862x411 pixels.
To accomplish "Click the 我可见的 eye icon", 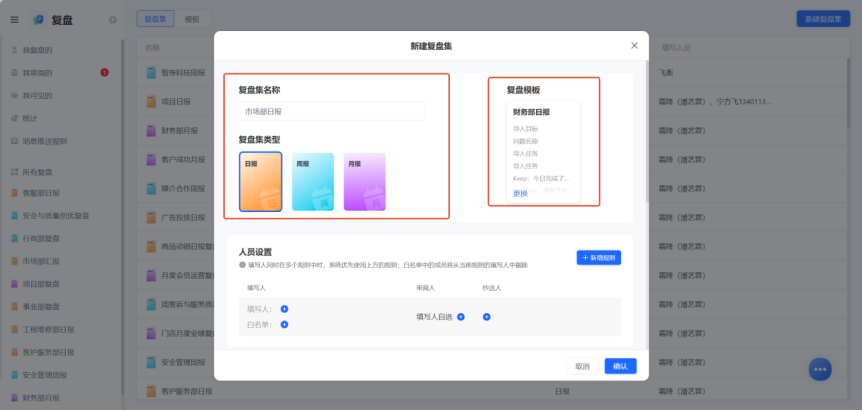I will [14, 96].
